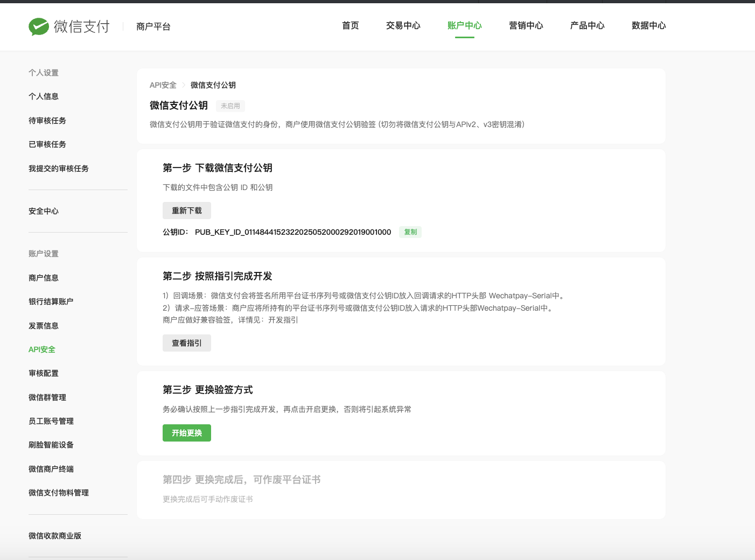Select the 数据中心 navigation tab
This screenshot has height=560, width=755.
pyautogui.click(x=648, y=26)
